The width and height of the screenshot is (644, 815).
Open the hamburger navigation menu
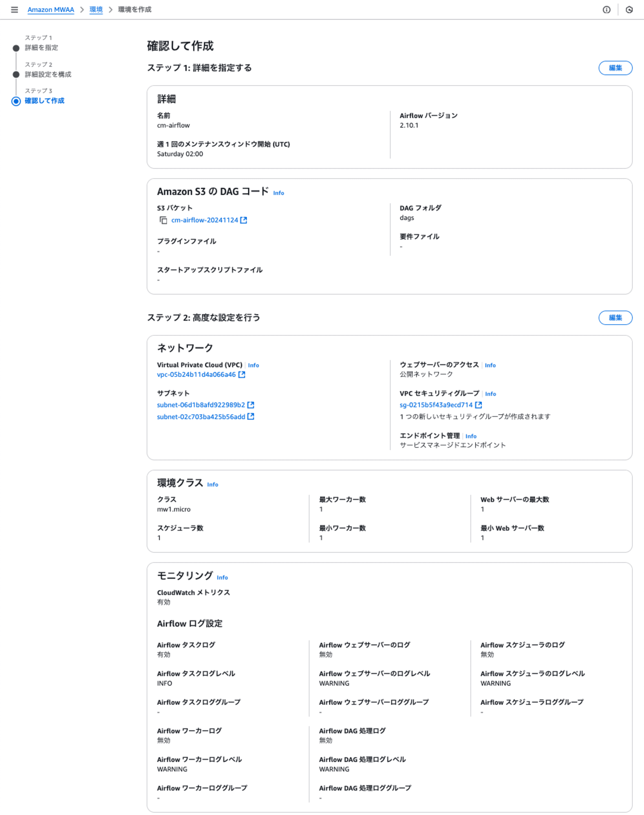tap(14, 9)
